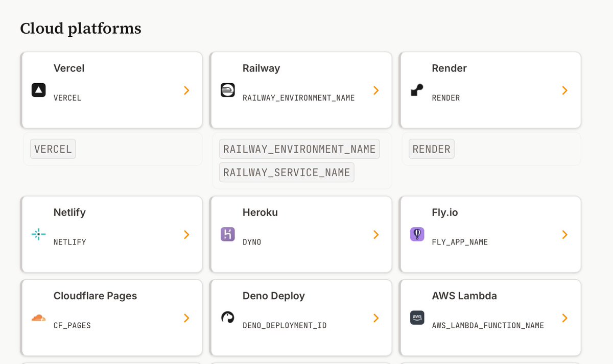Click the FLY_APP_NAME variable text
Image resolution: width=613 pixels, height=364 pixels.
pyautogui.click(x=460, y=242)
